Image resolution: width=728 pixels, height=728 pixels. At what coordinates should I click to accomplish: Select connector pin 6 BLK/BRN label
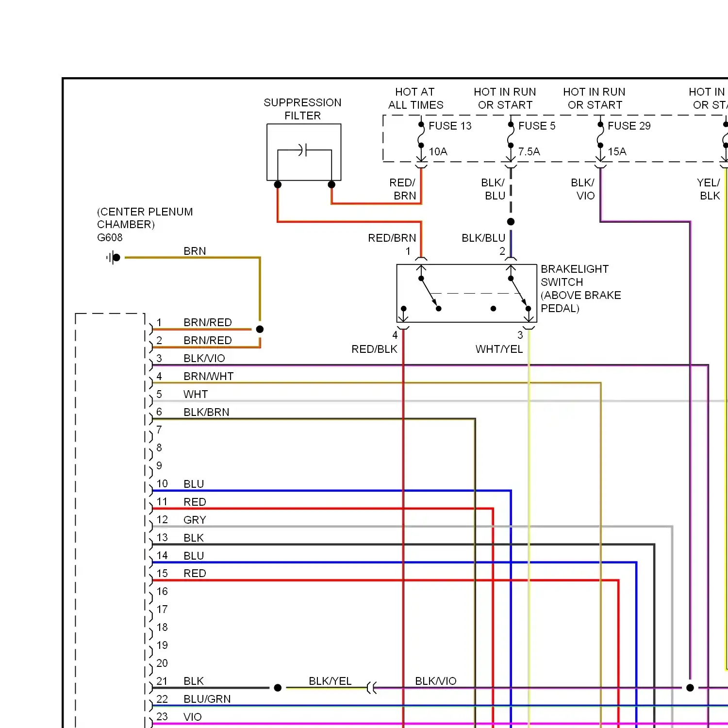(x=206, y=412)
